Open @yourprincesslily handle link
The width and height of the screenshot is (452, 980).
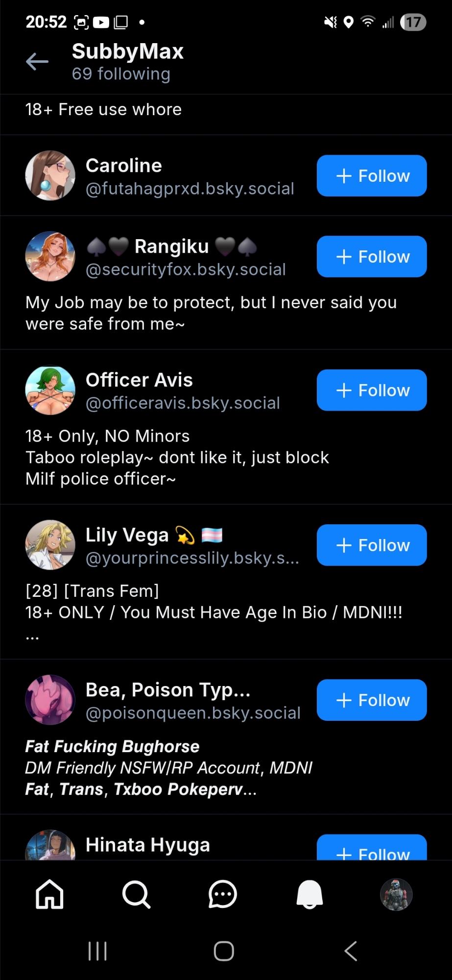(192, 558)
